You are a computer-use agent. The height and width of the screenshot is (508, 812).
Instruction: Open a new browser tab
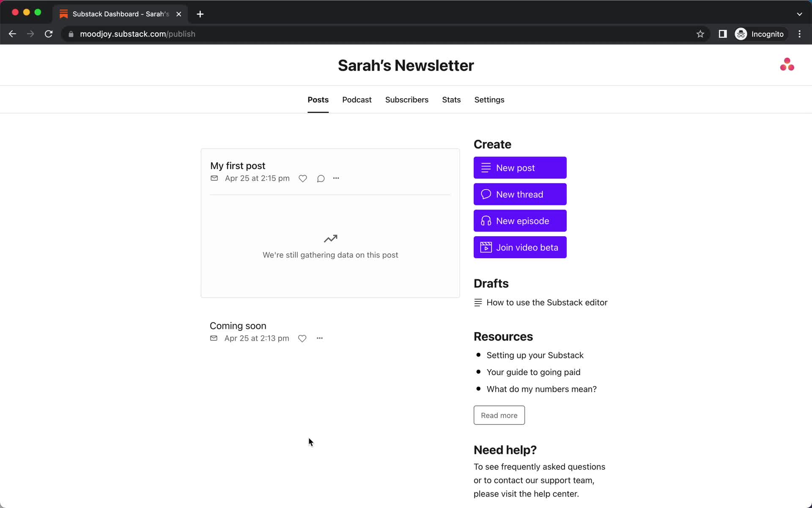(200, 14)
